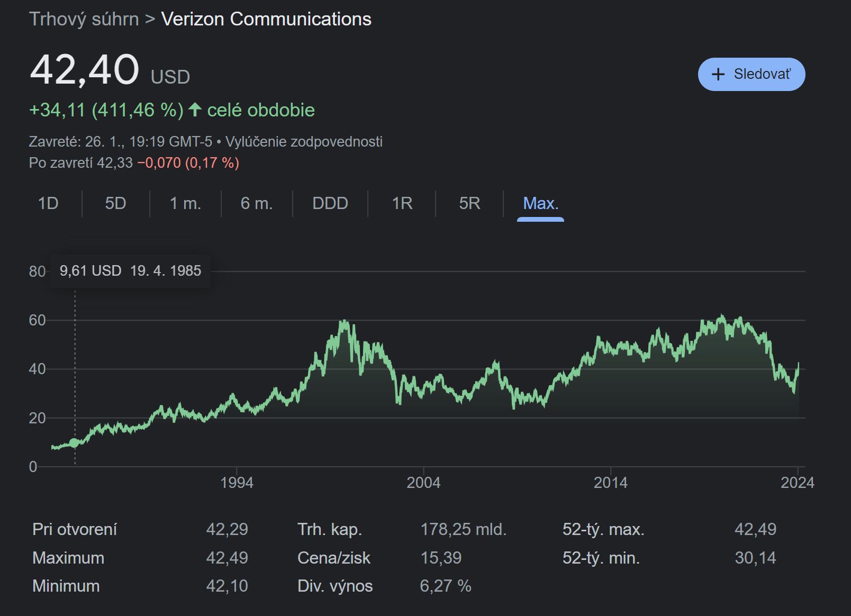Screen dimensions: 851x616
Task: Show the 5R five-year chart
Action: point(469,203)
